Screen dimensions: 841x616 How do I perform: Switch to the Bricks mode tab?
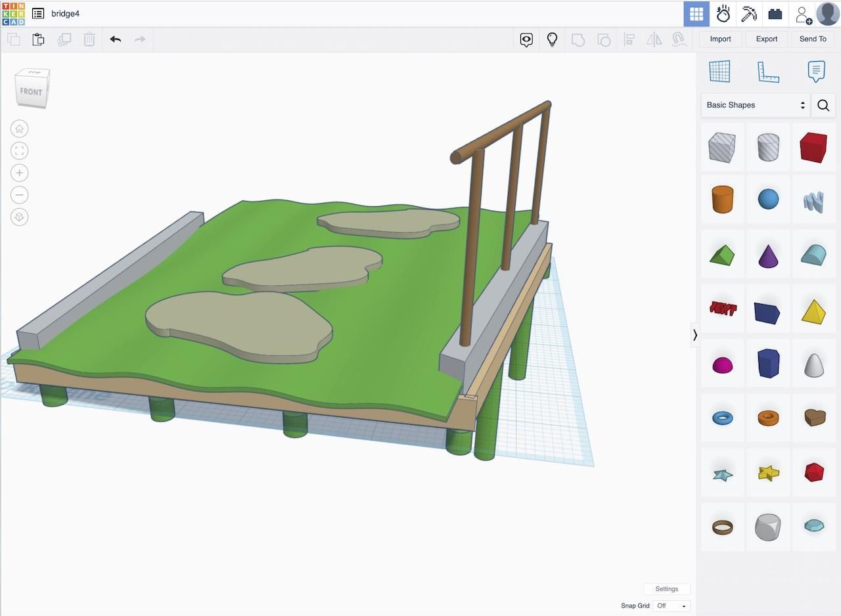[x=775, y=14]
